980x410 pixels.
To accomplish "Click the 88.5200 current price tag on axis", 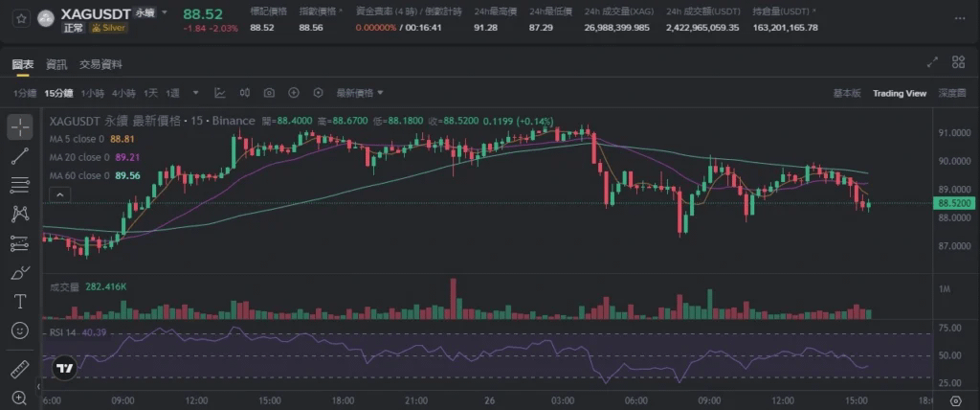I will tap(952, 203).
